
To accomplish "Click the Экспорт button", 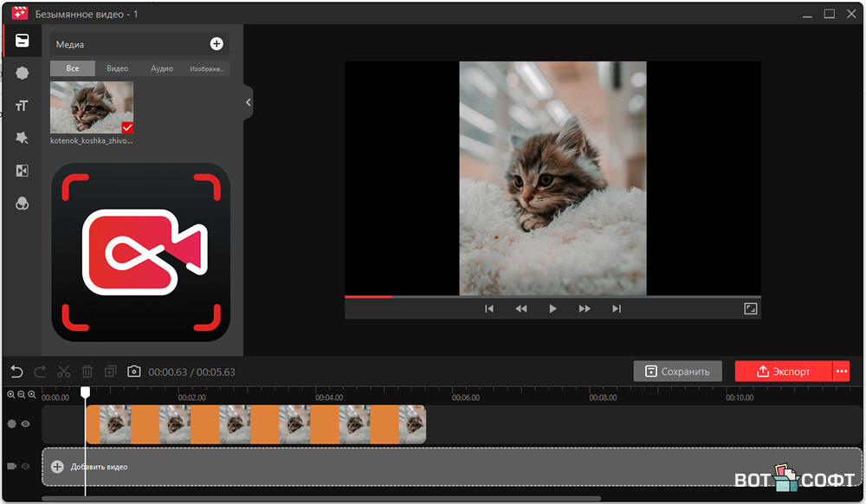I will (783, 372).
